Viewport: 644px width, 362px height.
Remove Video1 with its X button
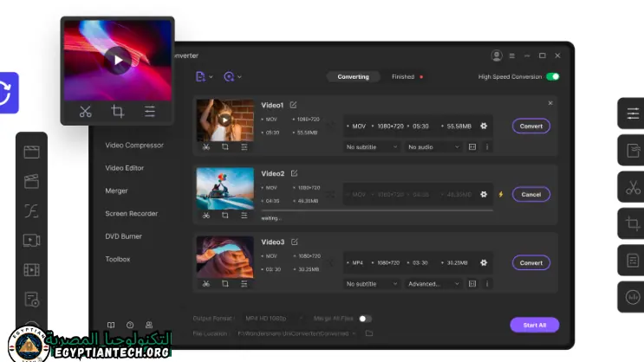point(550,103)
